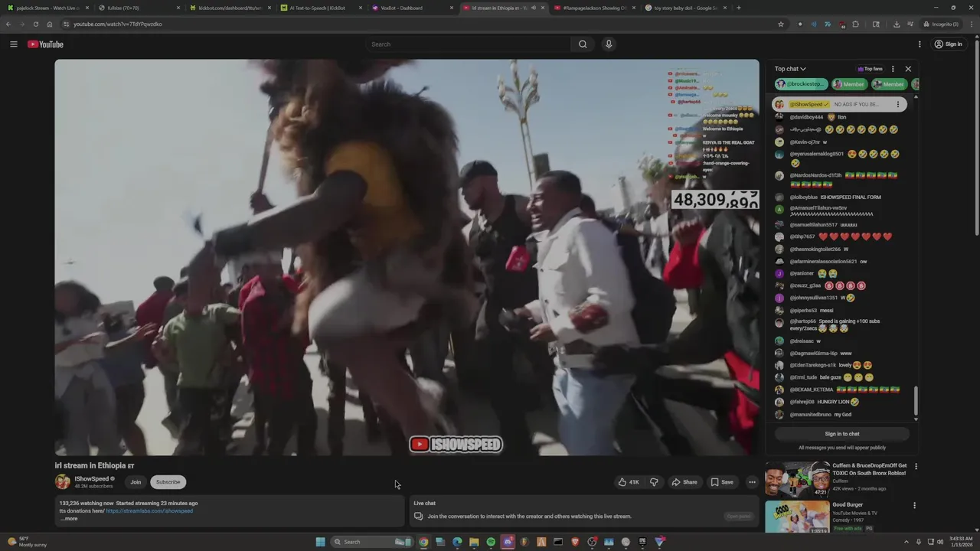Open Cuffem & BruceDropEmOff video thumbnail
Screen dimensions: 980x551
[x=797, y=479]
